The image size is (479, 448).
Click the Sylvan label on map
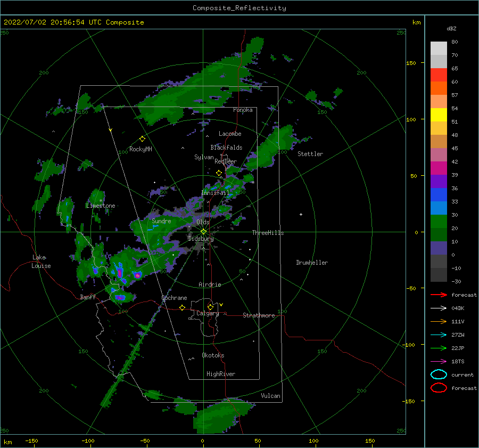coord(204,157)
